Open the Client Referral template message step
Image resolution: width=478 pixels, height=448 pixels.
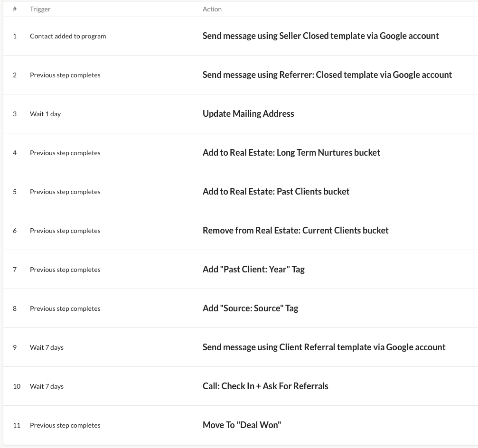coord(324,347)
